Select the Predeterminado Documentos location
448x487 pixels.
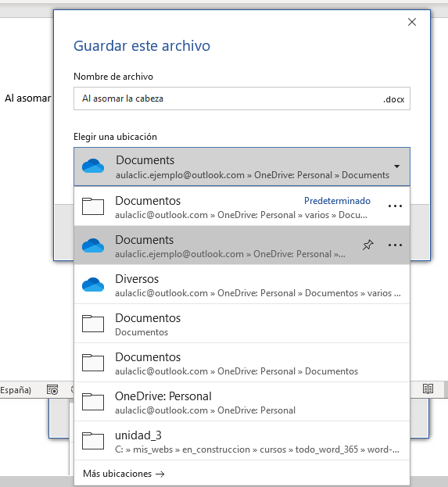[242, 206]
